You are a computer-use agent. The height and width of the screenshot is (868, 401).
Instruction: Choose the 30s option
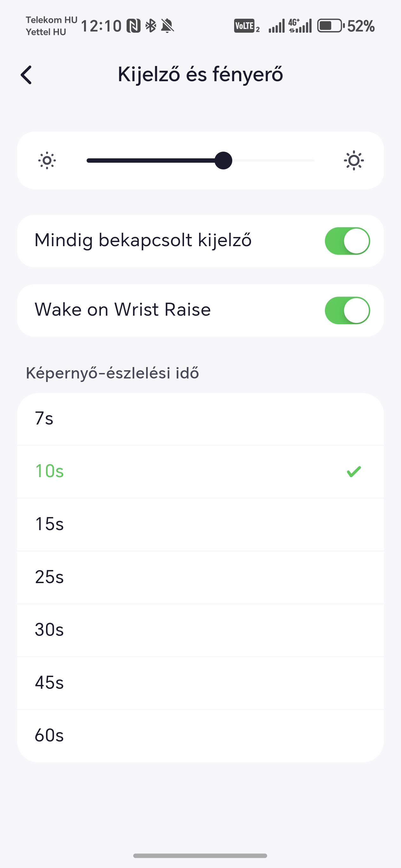(201, 630)
